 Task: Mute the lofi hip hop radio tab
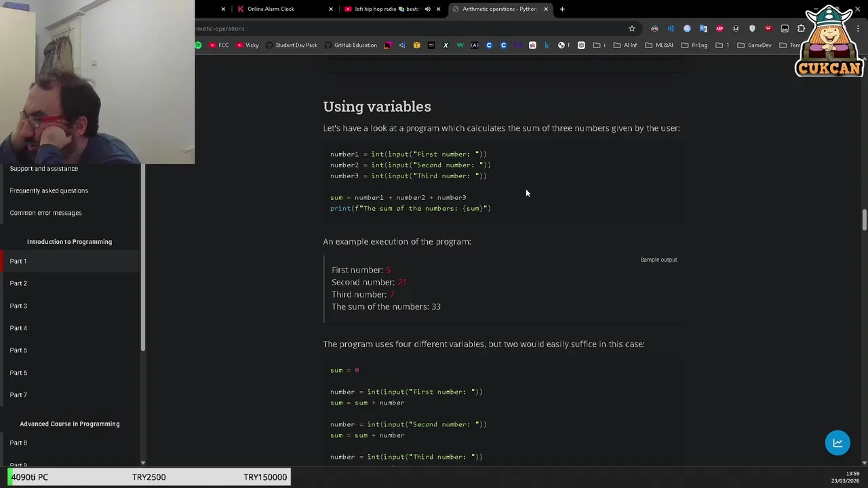(x=427, y=9)
